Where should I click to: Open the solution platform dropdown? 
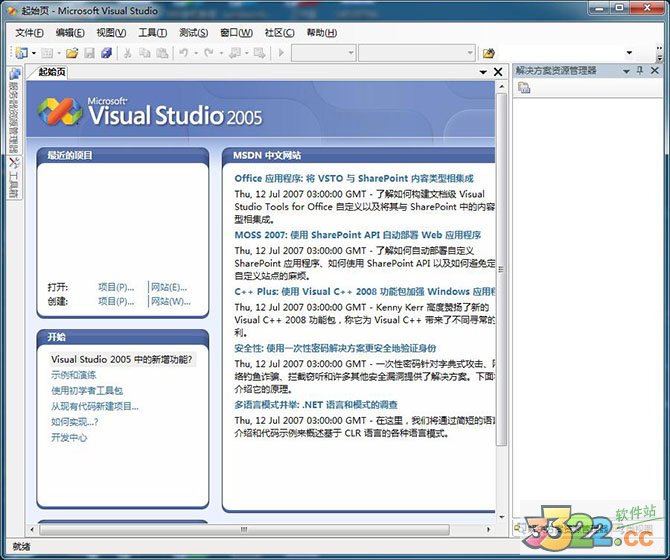pos(470,53)
